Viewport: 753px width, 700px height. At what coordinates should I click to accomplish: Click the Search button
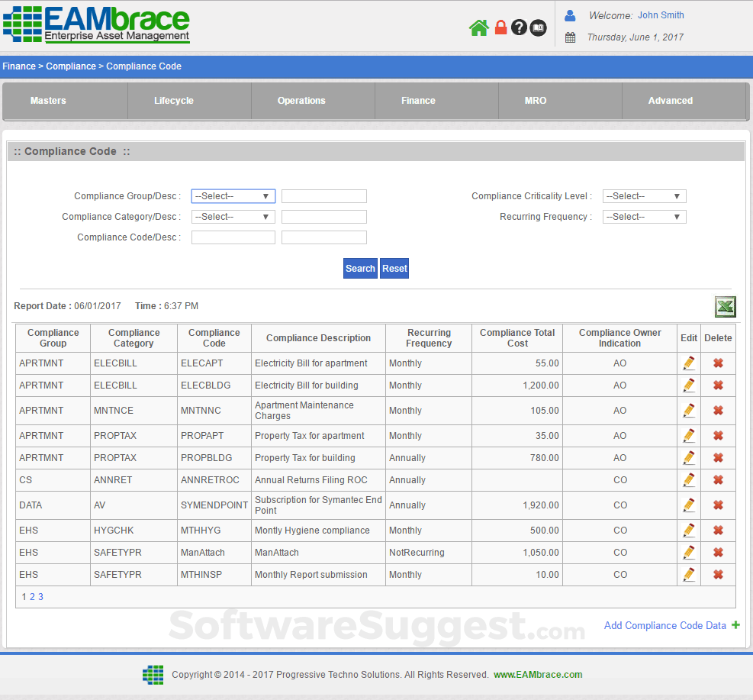360,268
